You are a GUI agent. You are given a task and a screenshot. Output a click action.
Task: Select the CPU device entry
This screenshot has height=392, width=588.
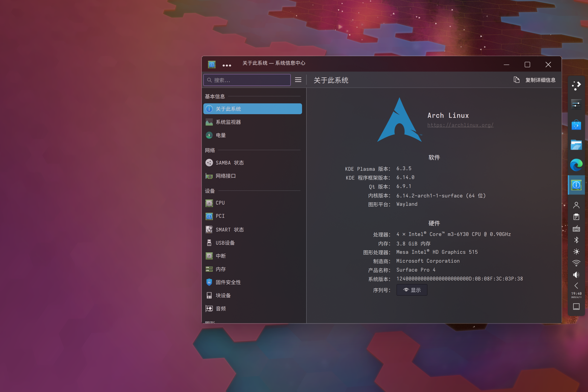tap(252, 203)
